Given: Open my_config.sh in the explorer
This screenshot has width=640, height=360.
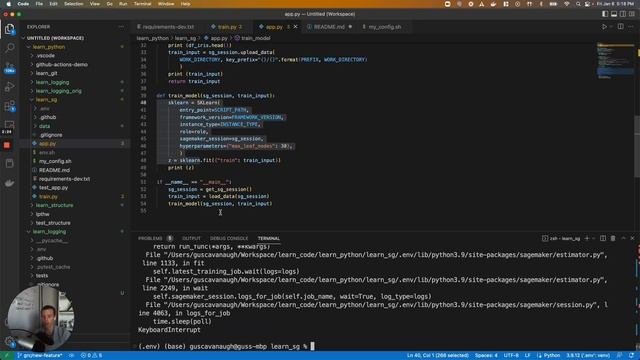Looking at the screenshot, I should point(55,161).
